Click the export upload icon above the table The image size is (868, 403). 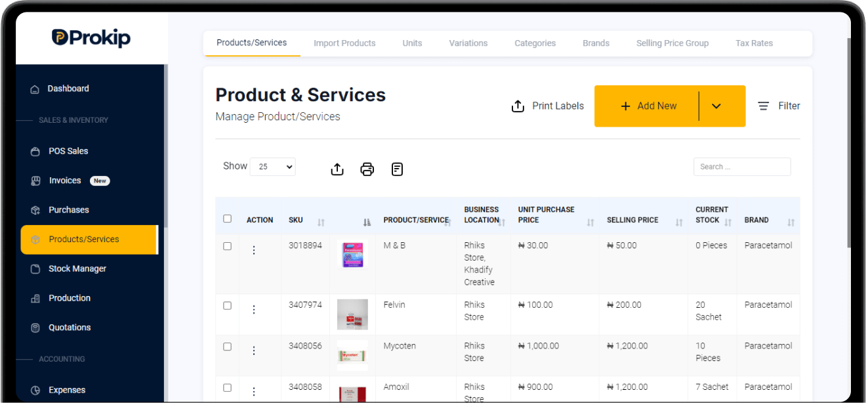pos(337,169)
